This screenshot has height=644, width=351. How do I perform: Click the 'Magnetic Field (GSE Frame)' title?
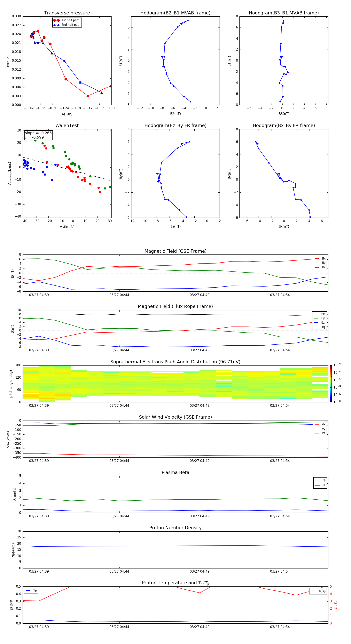[x=175, y=251]
